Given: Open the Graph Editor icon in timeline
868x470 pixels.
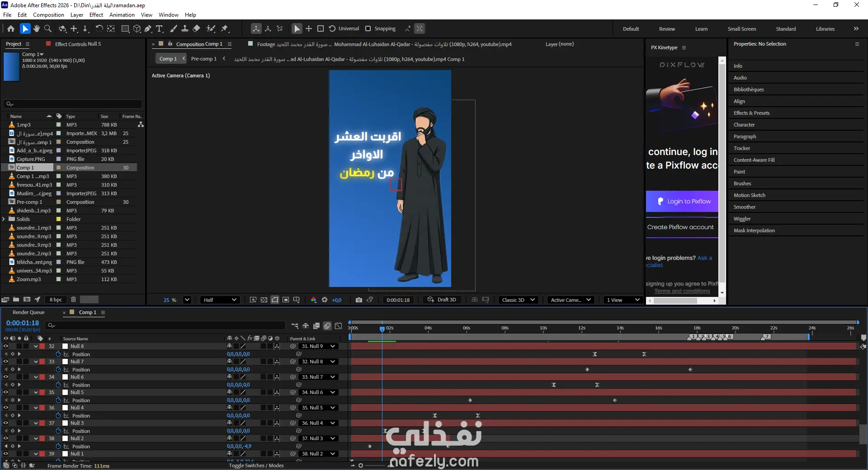Looking at the screenshot, I should click(x=338, y=325).
